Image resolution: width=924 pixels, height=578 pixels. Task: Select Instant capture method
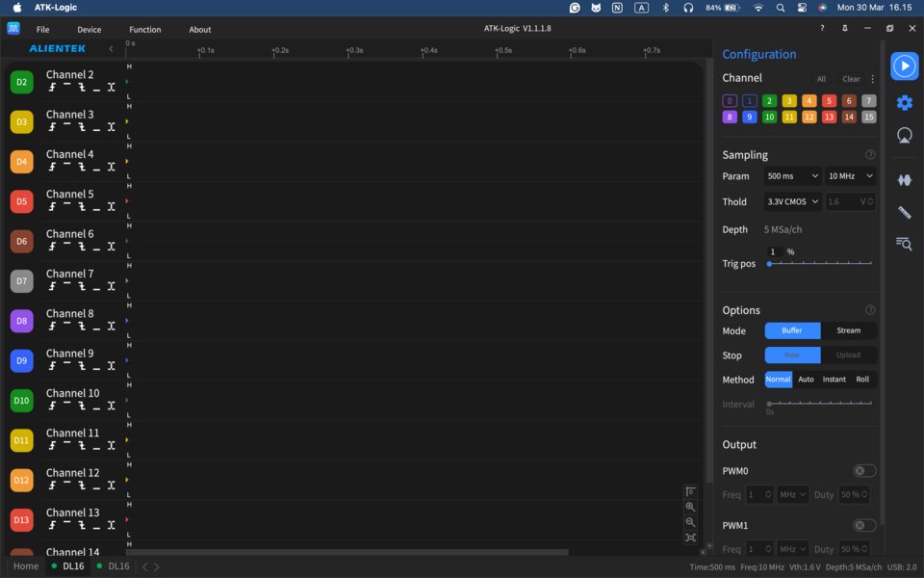coord(834,380)
